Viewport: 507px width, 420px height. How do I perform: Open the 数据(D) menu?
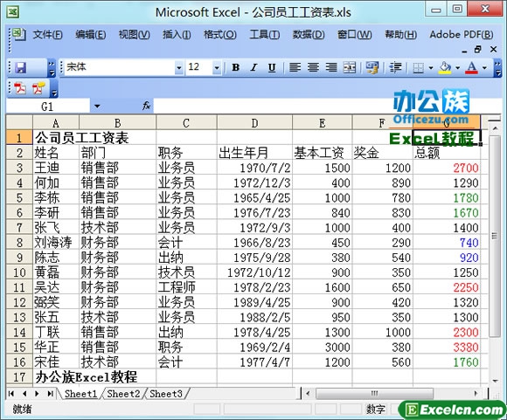pyautogui.click(x=309, y=34)
